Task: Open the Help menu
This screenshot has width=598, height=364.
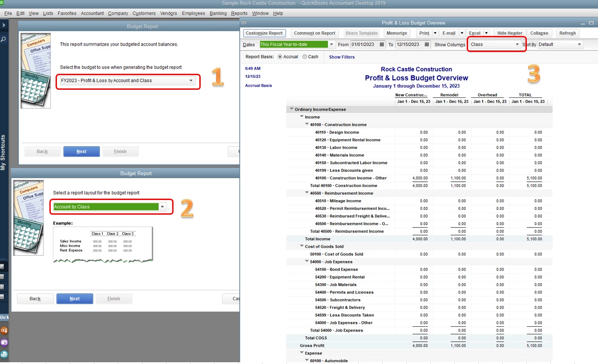Action: [x=278, y=13]
